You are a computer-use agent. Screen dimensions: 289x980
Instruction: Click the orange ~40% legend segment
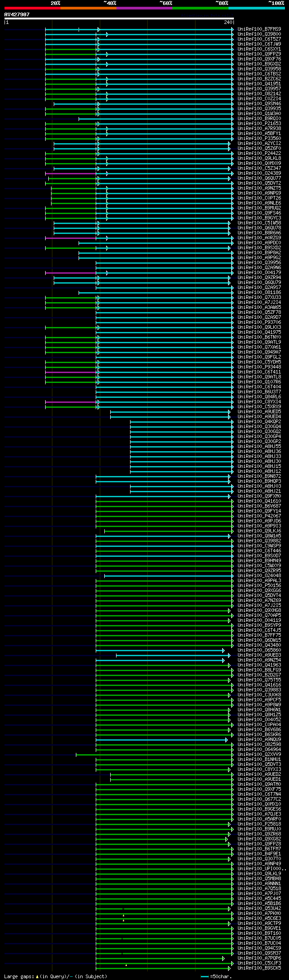89,8
